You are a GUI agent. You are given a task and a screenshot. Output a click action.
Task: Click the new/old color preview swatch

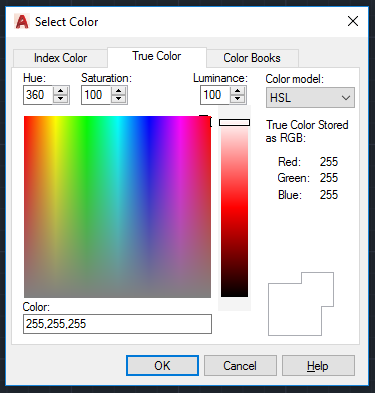[x=301, y=304]
